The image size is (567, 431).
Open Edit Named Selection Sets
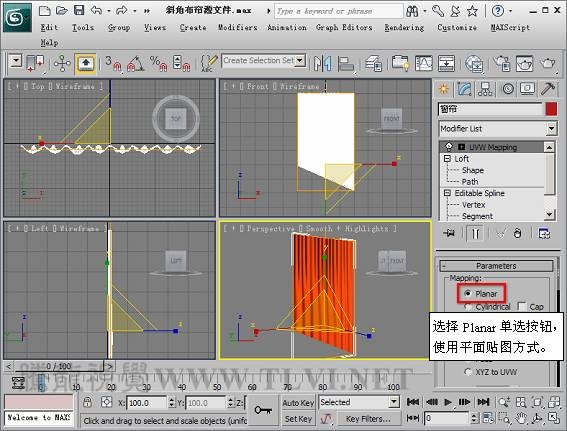tap(209, 64)
